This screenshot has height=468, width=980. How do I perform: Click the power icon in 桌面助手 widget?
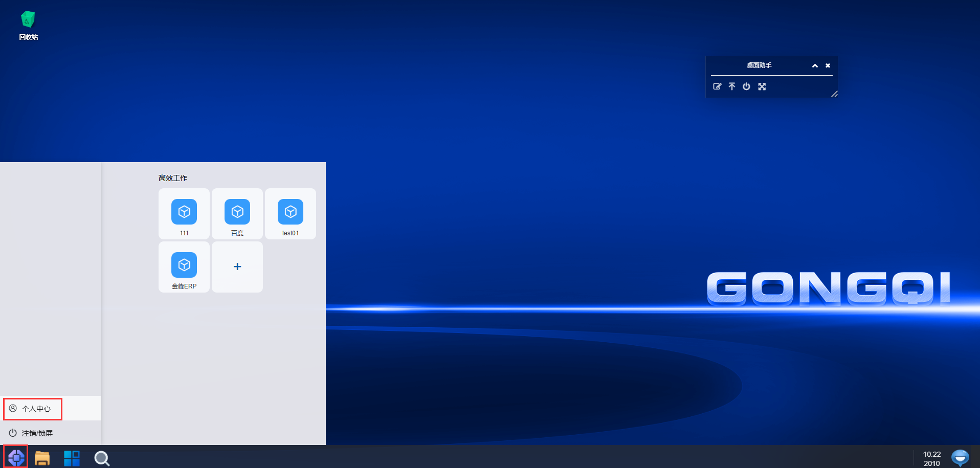point(746,86)
